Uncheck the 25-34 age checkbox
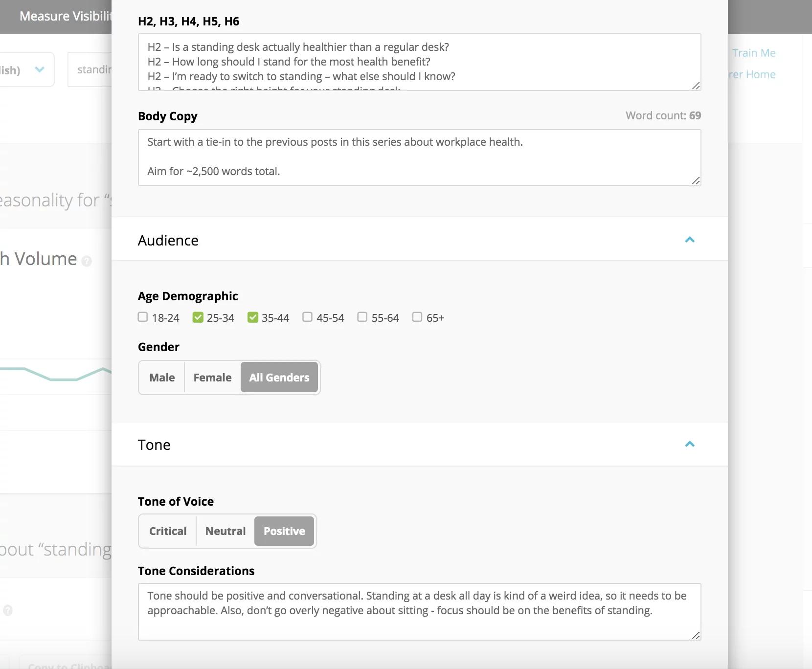The image size is (812, 669). click(198, 317)
